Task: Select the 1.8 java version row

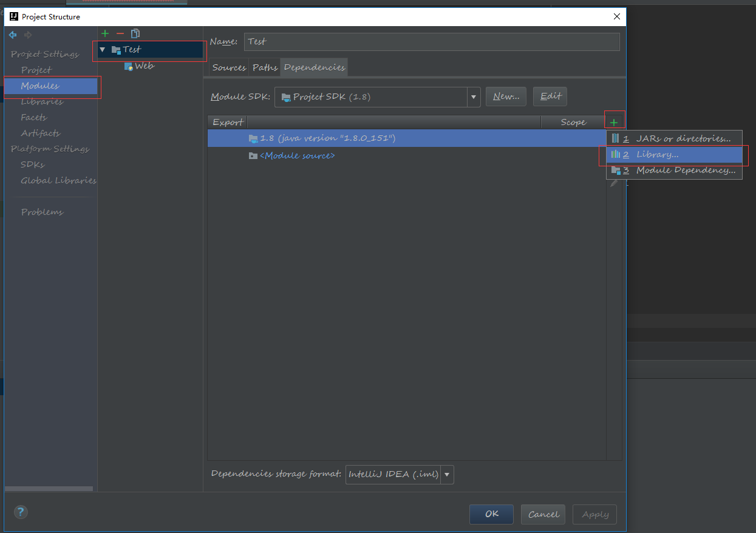Action: click(407, 138)
